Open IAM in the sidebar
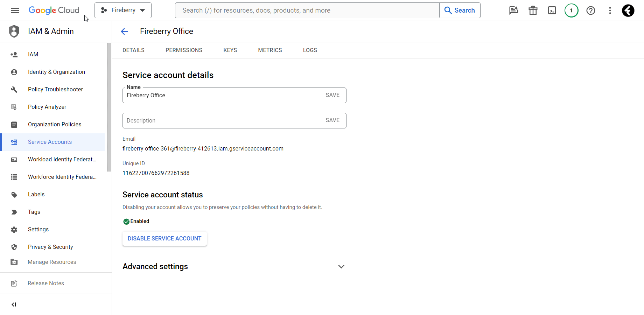The width and height of the screenshot is (644, 315). (53, 55)
